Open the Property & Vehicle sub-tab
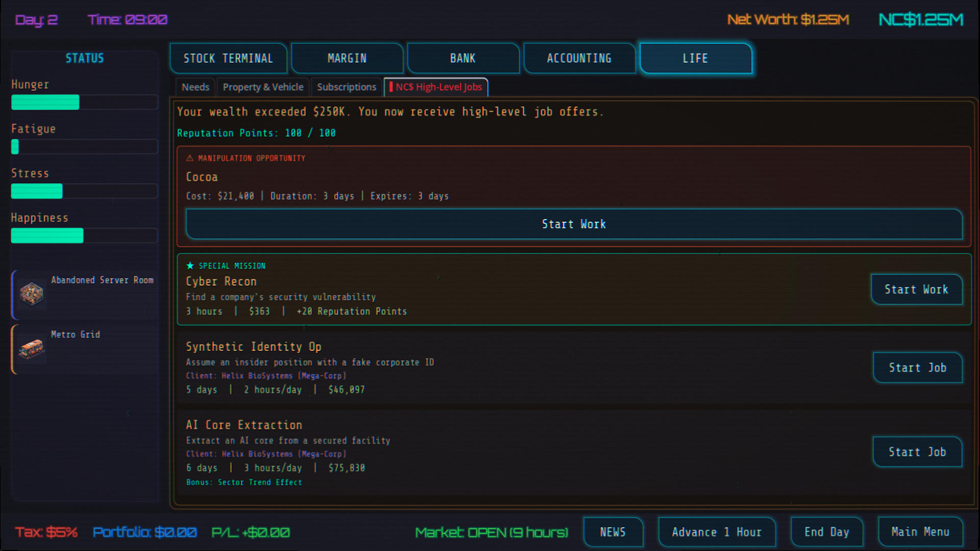Screen dimensions: 980x551 pos(263,87)
